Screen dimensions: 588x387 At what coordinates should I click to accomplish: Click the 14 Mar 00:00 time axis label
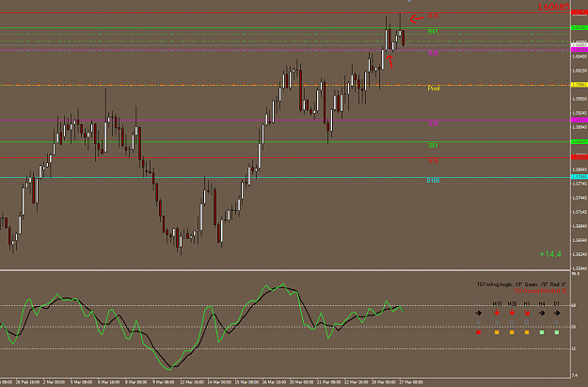tap(218, 382)
